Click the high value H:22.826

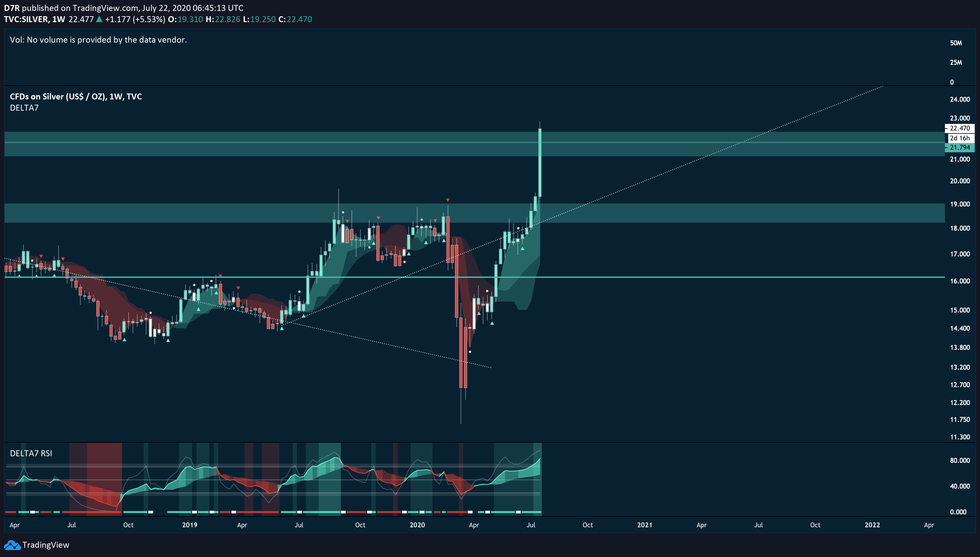coord(223,19)
